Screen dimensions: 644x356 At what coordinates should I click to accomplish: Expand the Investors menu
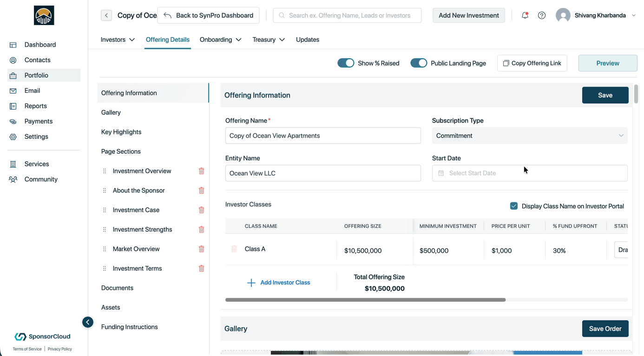pos(118,39)
